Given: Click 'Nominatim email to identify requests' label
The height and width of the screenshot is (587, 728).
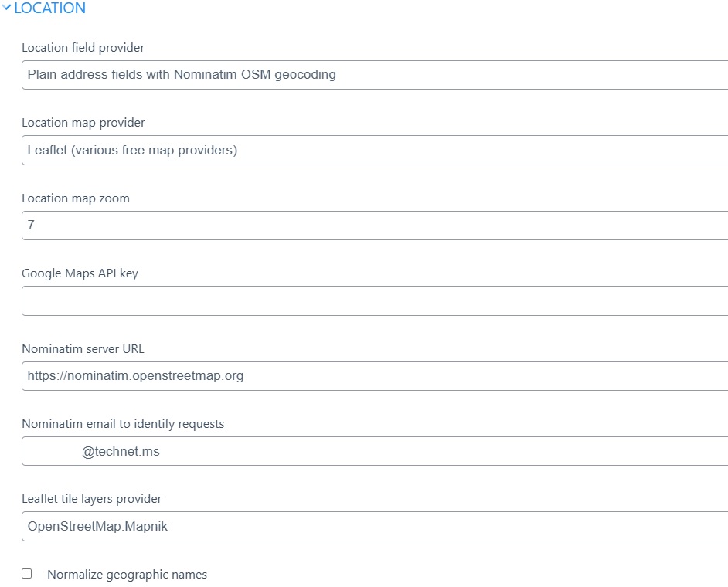Looking at the screenshot, I should click(x=123, y=424).
